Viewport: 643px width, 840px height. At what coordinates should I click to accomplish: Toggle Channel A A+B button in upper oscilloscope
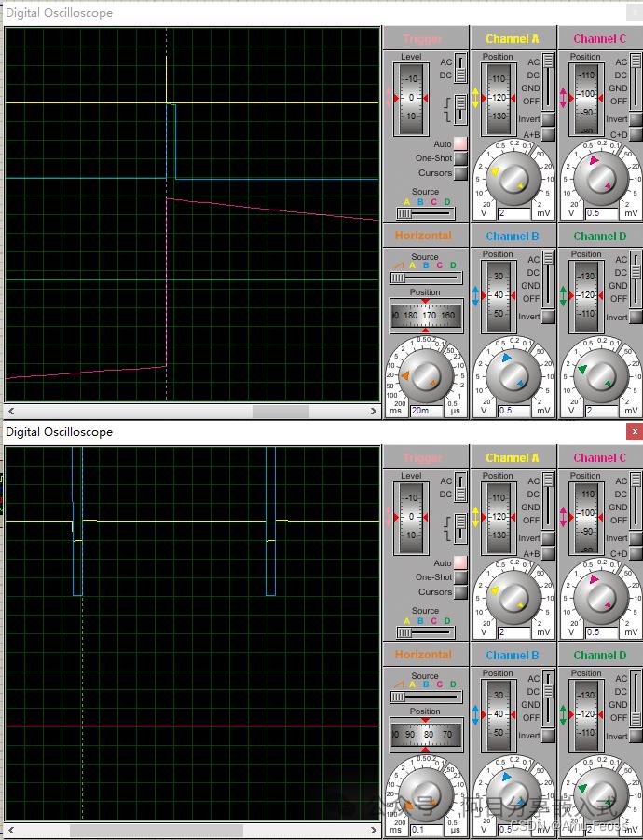pos(548,134)
